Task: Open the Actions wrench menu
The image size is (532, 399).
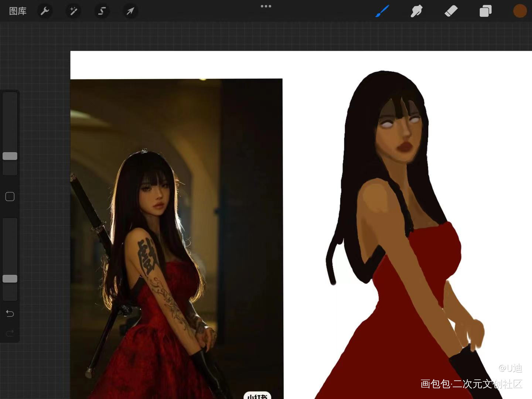Action: click(x=45, y=11)
